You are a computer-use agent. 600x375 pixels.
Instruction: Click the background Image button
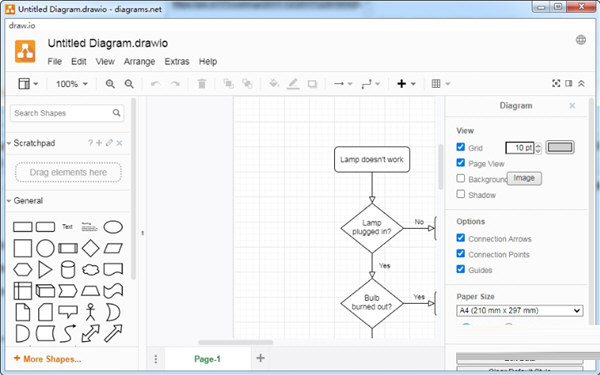[x=524, y=178]
